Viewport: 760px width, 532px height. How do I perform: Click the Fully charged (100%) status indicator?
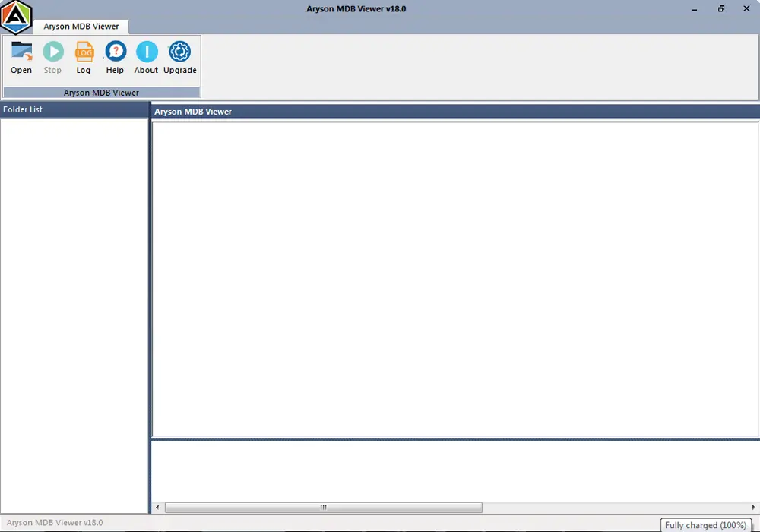(x=706, y=525)
